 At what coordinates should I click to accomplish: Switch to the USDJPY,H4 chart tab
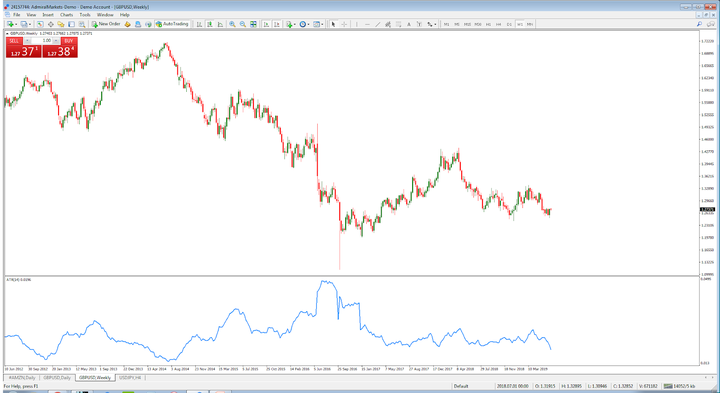(130, 377)
